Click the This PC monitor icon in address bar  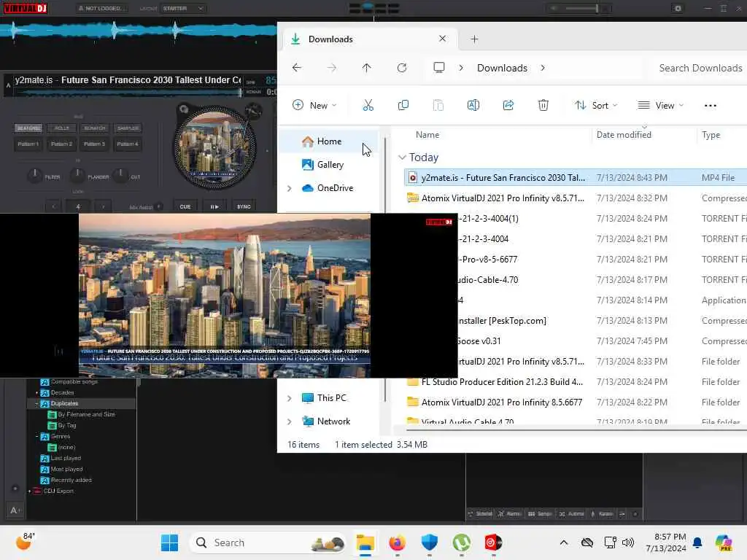click(x=438, y=68)
